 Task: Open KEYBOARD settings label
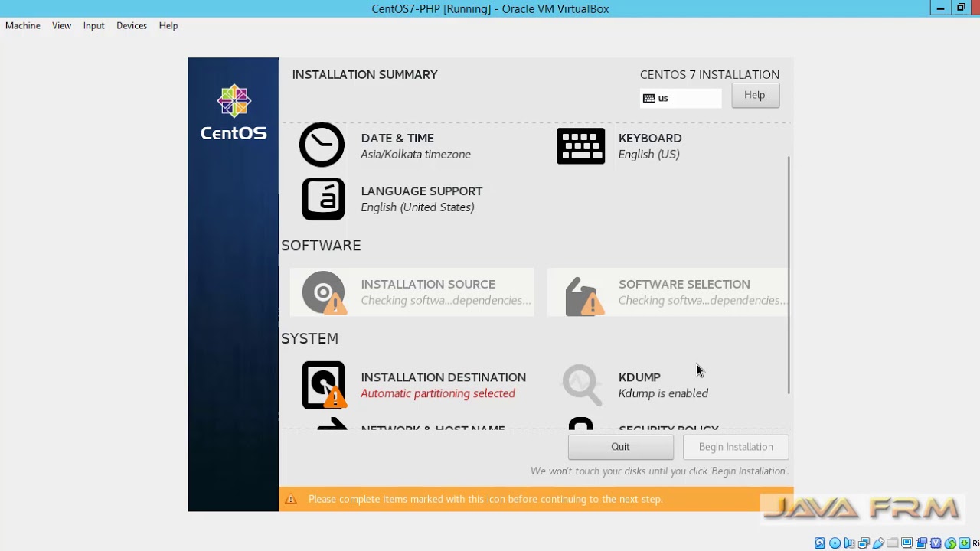[x=650, y=138]
